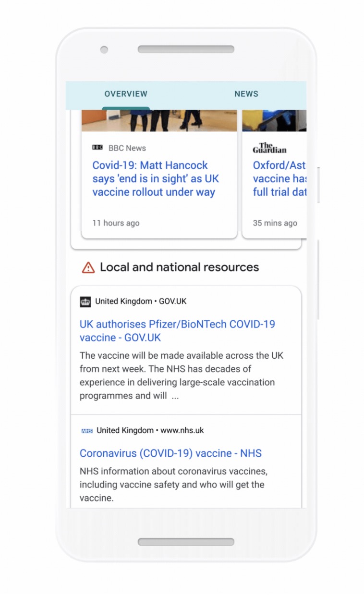Screen dimensions: 364x601
Task: Select the 'Local and national resources' heading
Action: coord(179,267)
